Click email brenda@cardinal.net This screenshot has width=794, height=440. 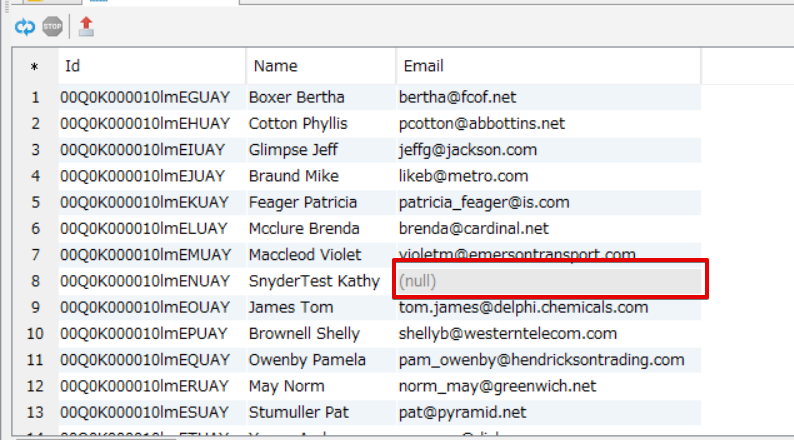[x=473, y=228]
